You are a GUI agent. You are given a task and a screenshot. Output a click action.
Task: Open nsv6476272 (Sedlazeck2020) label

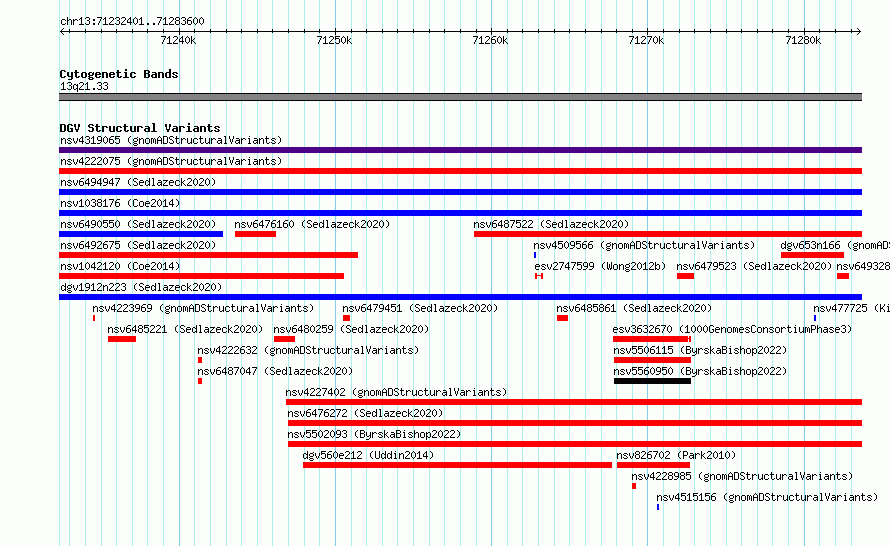coord(365,413)
